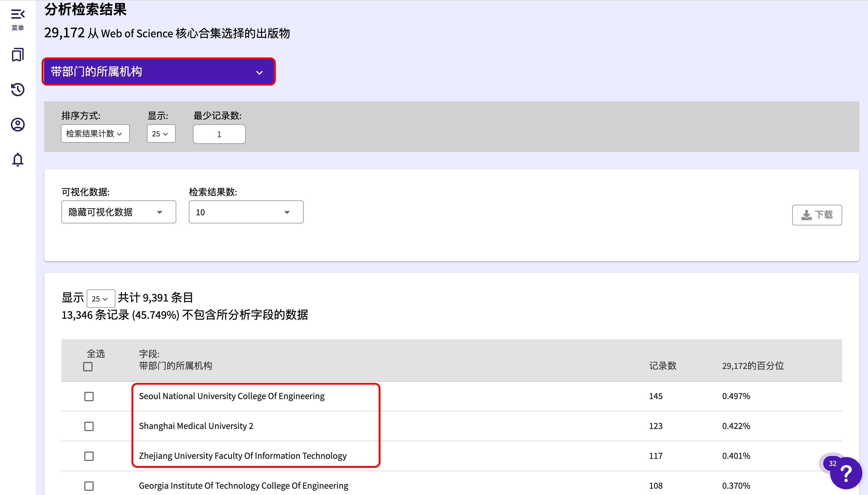
Task: Open the user profile icon
Action: pyautogui.click(x=18, y=125)
